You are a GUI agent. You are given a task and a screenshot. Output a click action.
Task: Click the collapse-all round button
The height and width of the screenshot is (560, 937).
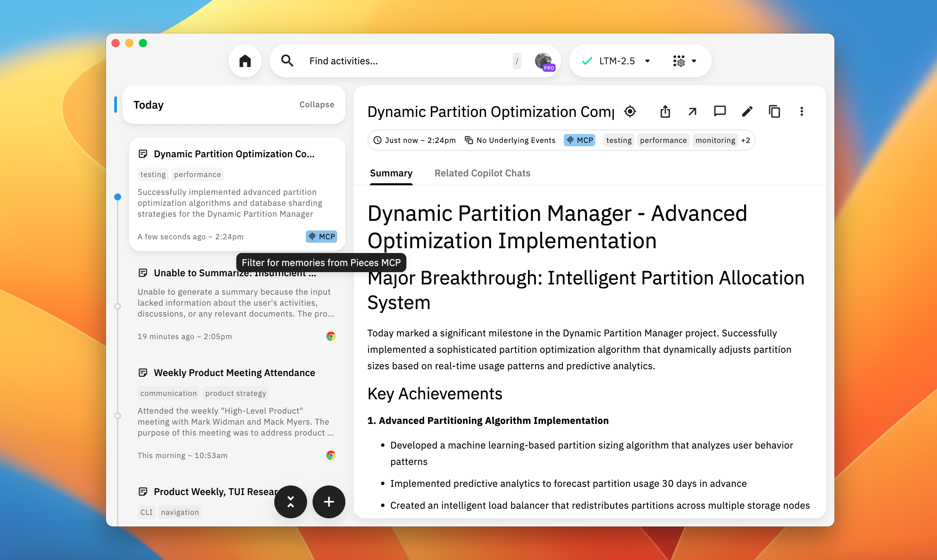tap(290, 502)
